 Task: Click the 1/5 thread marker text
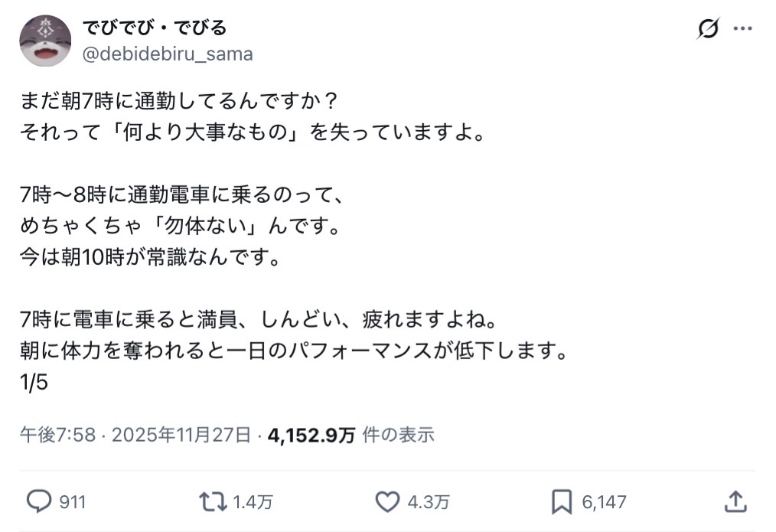point(34,382)
